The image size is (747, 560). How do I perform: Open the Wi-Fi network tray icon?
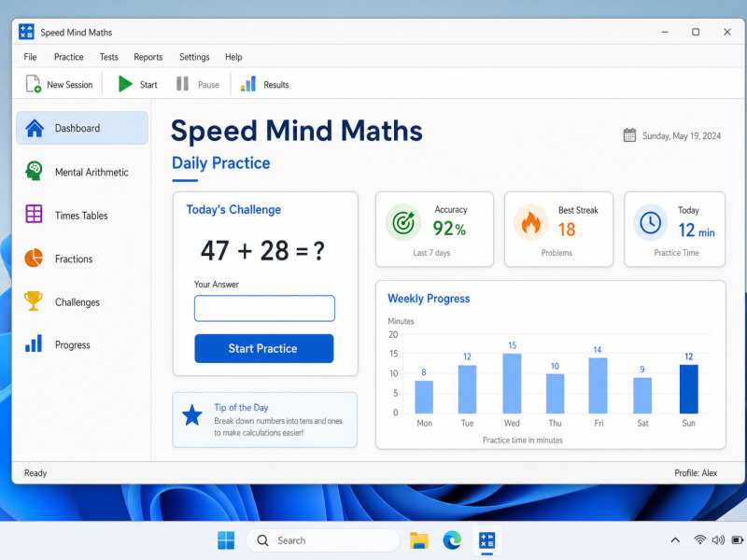coord(699,539)
